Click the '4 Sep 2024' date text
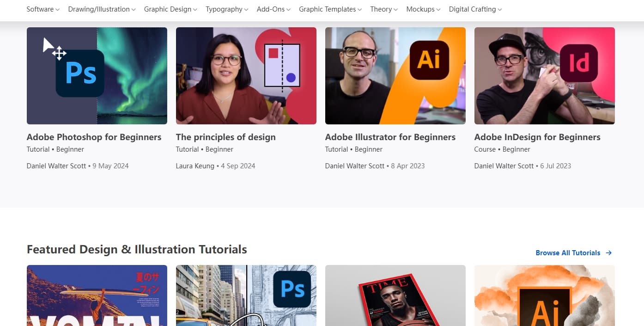644x326 pixels. (238, 166)
